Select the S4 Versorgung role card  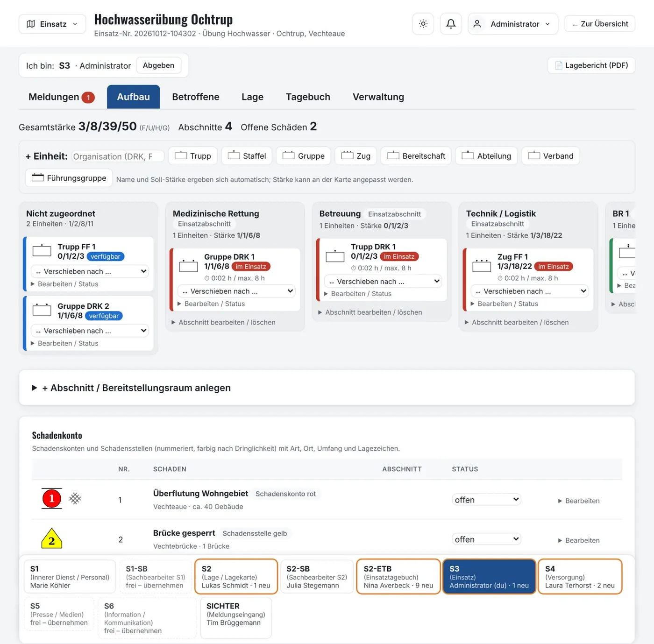[x=580, y=577]
